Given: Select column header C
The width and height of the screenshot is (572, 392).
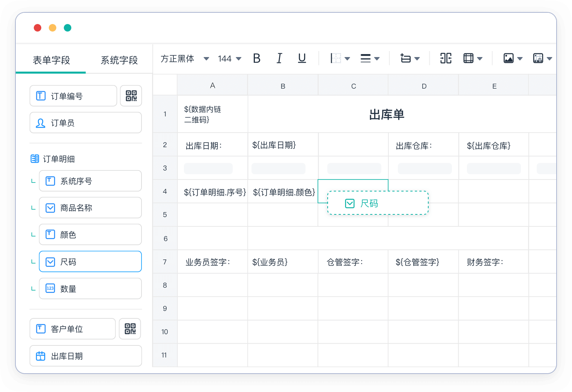Looking at the screenshot, I should pos(353,86).
